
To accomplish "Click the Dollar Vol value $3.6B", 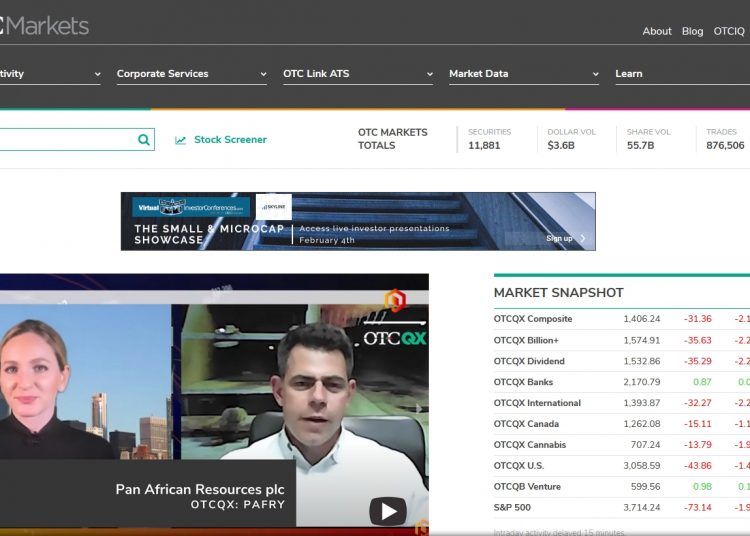I will [x=561, y=145].
